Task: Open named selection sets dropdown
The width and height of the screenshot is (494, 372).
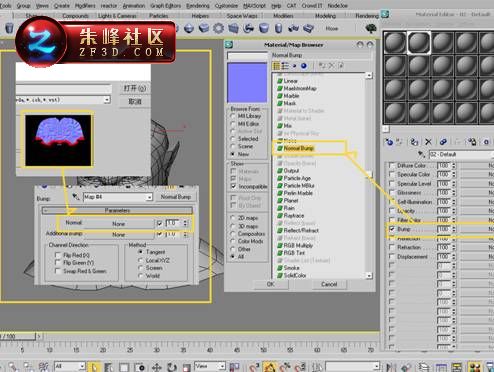Action: pyautogui.click(x=376, y=367)
